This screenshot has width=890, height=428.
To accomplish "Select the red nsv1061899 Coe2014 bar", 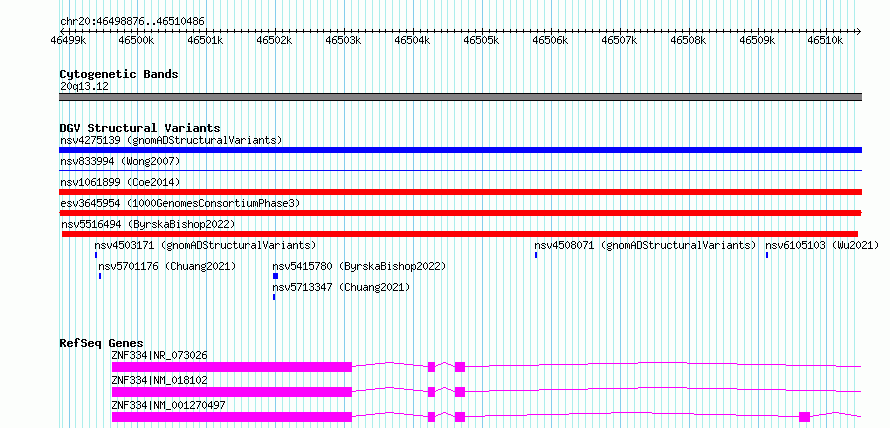I will pos(460,192).
